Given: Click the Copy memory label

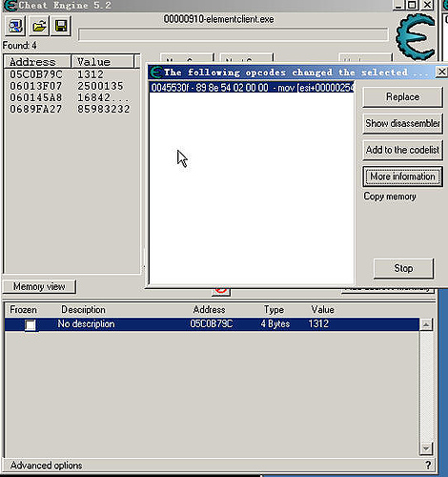Looking at the screenshot, I should (390, 197).
